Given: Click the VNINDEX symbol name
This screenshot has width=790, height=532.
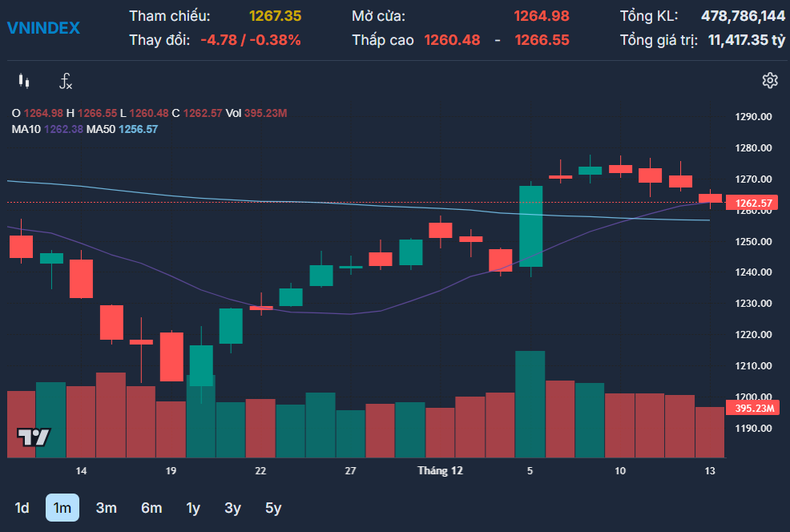Looking at the screenshot, I should pyautogui.click(x=43, y=28).
